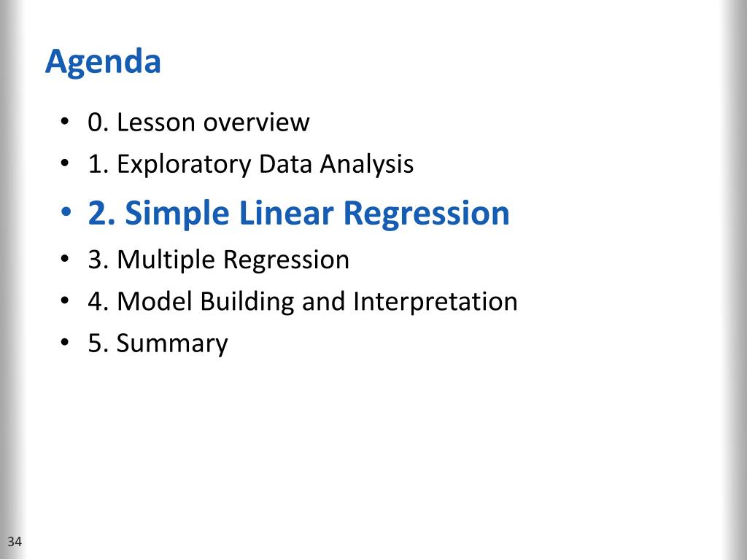Click the bullet before Model Building item
This screenshot has height=560, width=747.
65,300
